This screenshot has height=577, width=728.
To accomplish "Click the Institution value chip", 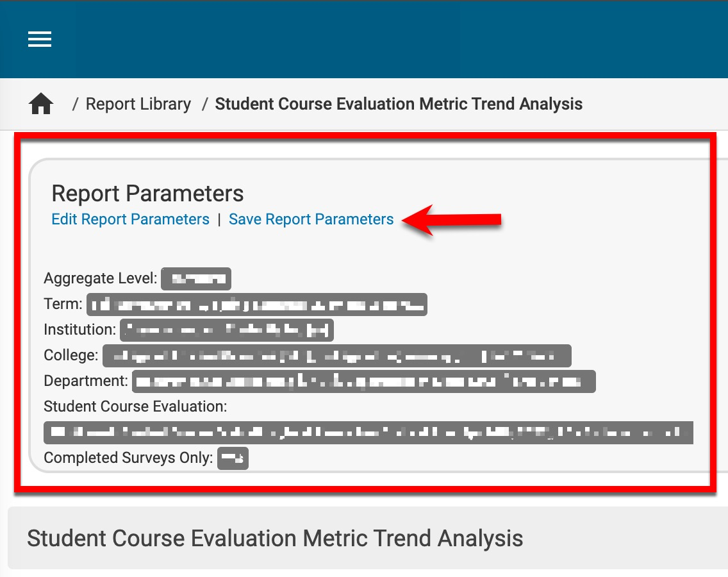I will click(x=227, y=330).
